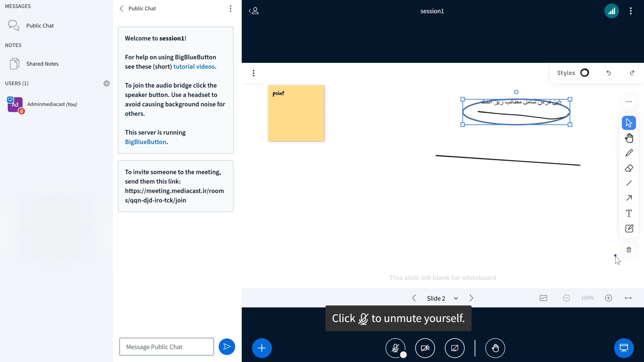Open the Slide 2 selector dropdown
Viewport: 644px width, 362px height.
pyautogui.click(x=442, y=298)
